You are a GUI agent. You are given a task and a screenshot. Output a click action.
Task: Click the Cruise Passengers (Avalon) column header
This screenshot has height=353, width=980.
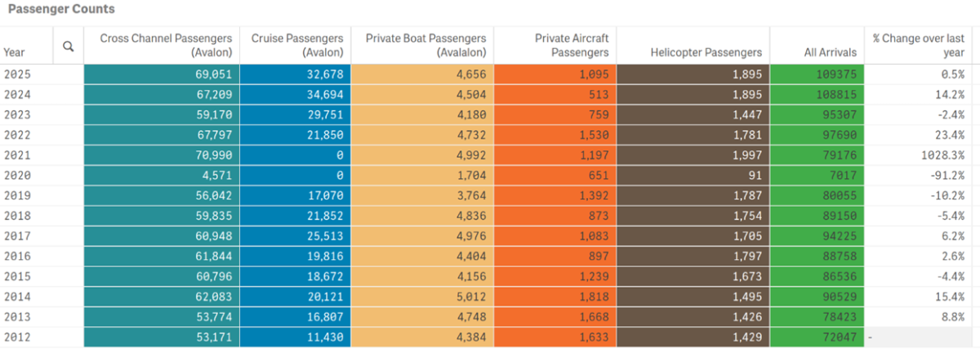point(297,45)
